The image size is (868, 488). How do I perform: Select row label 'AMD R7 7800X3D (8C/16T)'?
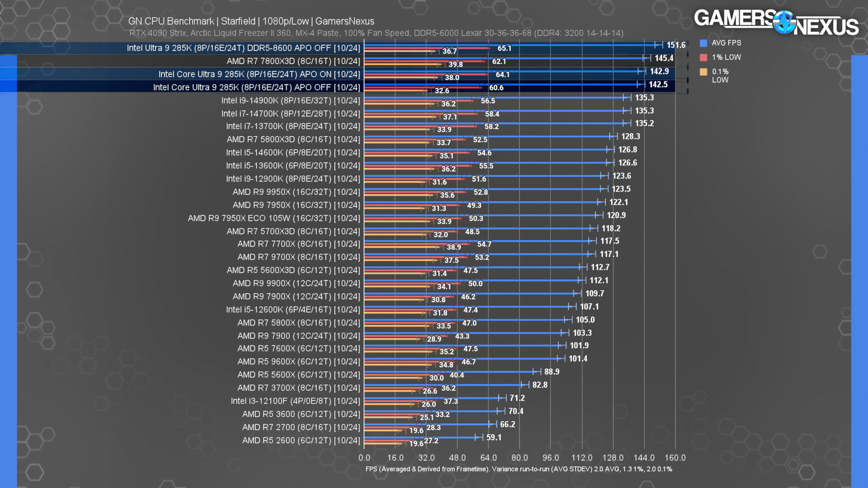click(293, 61)
